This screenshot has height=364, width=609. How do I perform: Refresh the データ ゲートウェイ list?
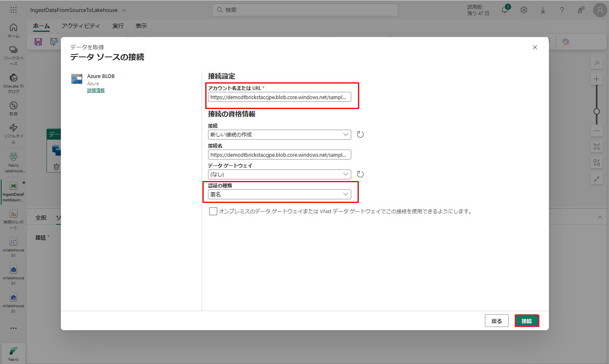coord(360,174)
